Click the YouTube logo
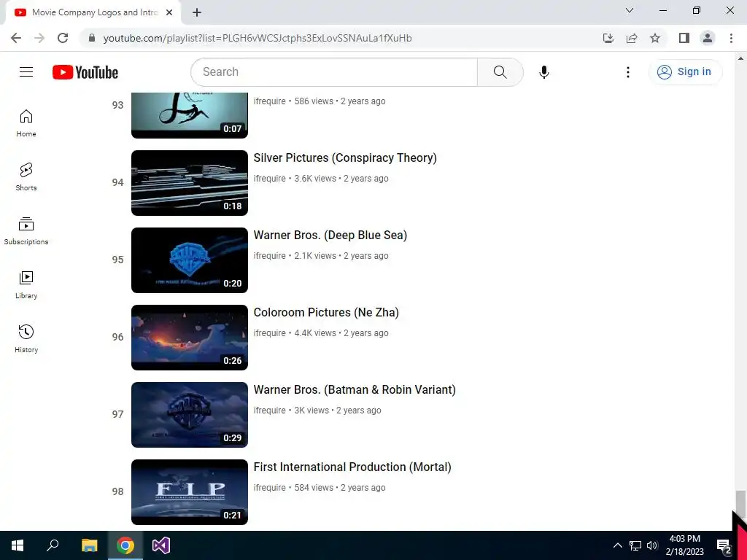 tap(85, 72)
